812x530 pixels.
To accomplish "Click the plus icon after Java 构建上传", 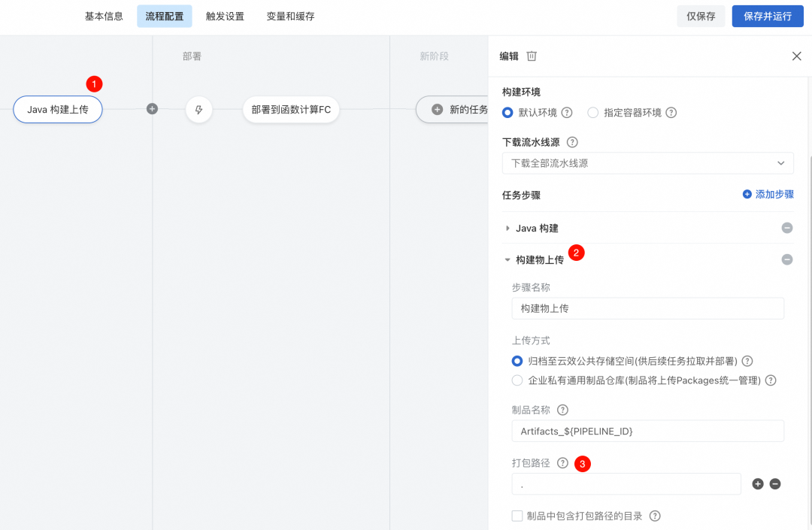I will click(x=152, y=109).
